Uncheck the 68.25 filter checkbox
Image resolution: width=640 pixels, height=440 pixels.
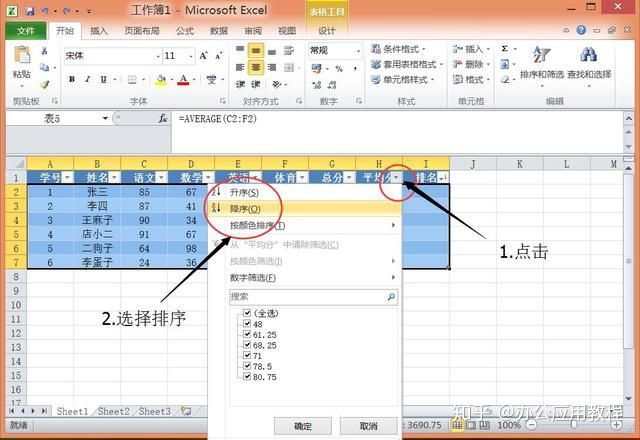(x=247, y=344)
